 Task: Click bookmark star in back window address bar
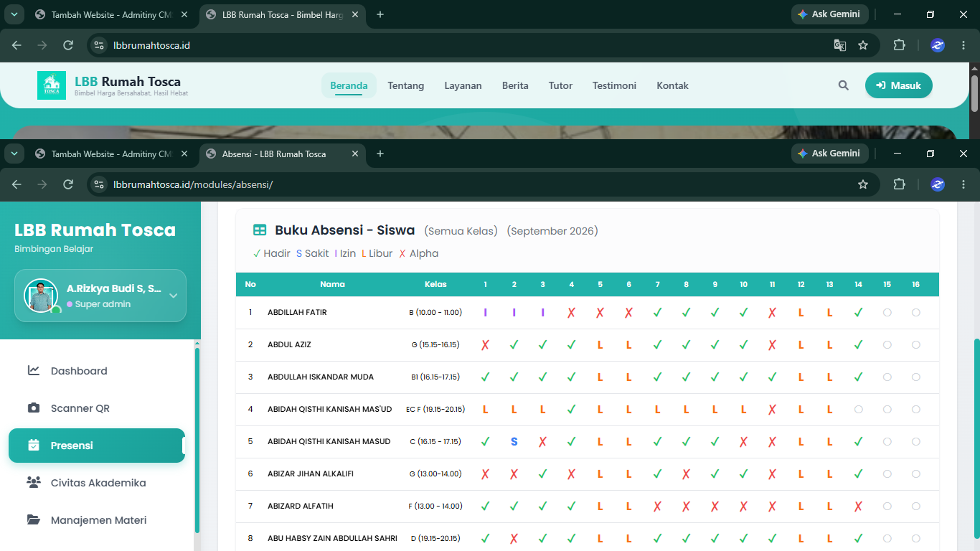click(863, 45)
